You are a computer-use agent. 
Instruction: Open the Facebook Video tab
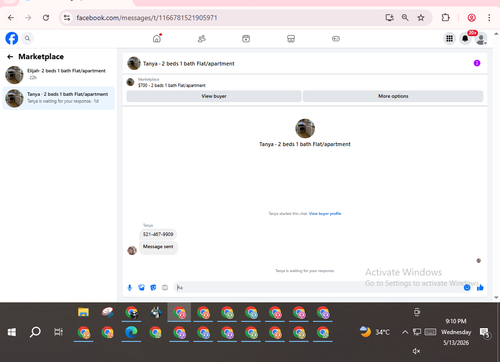click(246, 39)
